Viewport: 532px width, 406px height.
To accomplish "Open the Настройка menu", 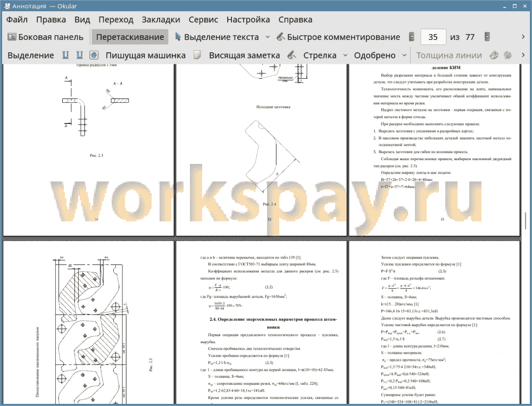I will point(248,20).
